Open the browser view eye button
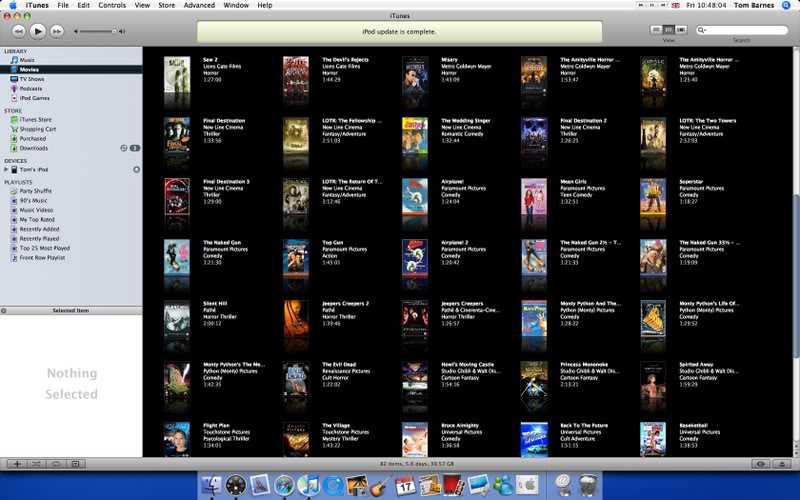The width and height of the screenshot is (800, 500). click(x=761, y=464)
